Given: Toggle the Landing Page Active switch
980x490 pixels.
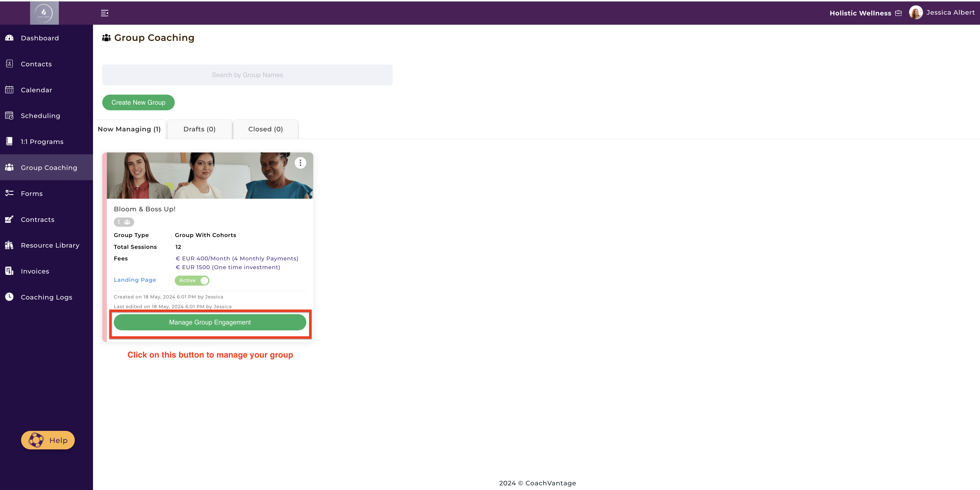Looking at the screenshot, I should pyautogui.click(x=192, y=280).
